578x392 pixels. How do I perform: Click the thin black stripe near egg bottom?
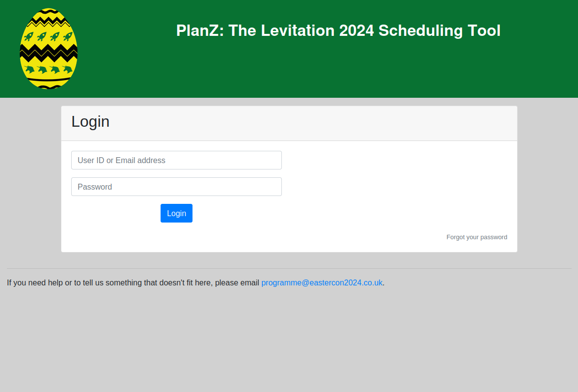coord(49,79)
